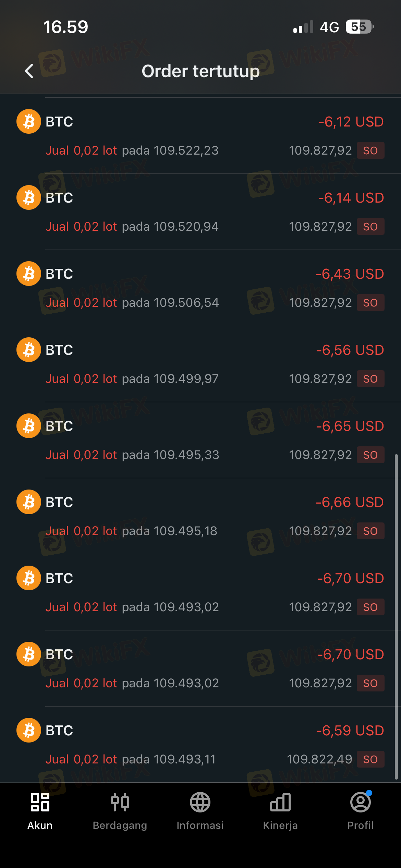Open the Informasi globe icon

tap(200, 803)
